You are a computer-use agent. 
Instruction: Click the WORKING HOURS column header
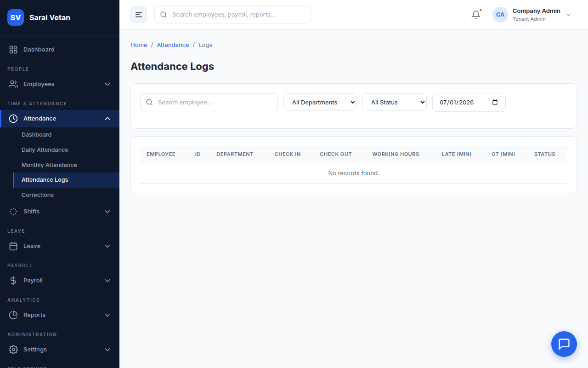tap(396, 154)
